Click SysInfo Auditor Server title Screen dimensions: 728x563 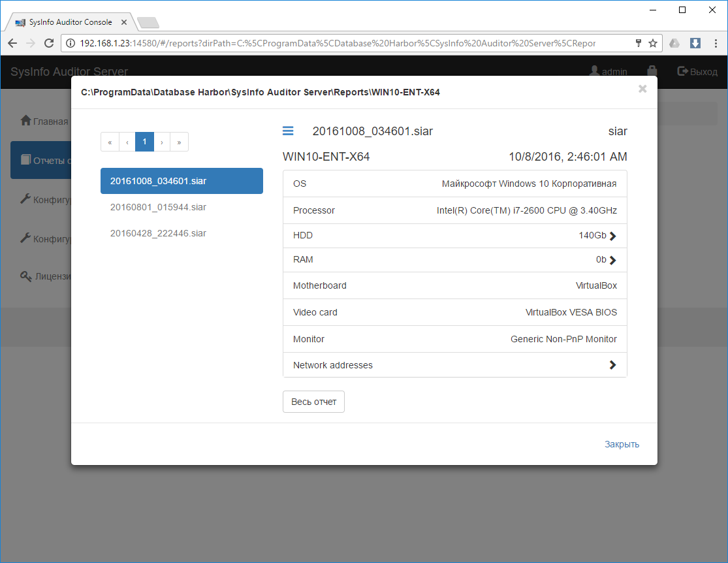click(69, 72)
